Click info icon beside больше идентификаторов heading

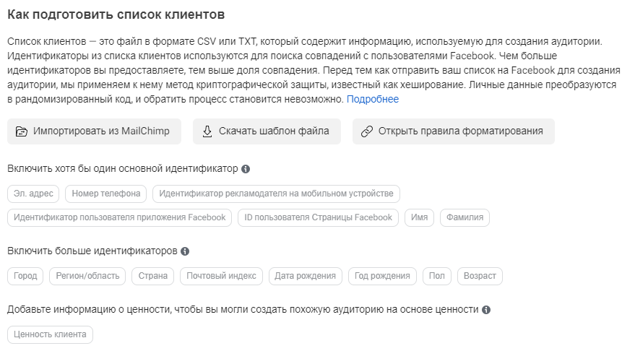pos(185,251)
